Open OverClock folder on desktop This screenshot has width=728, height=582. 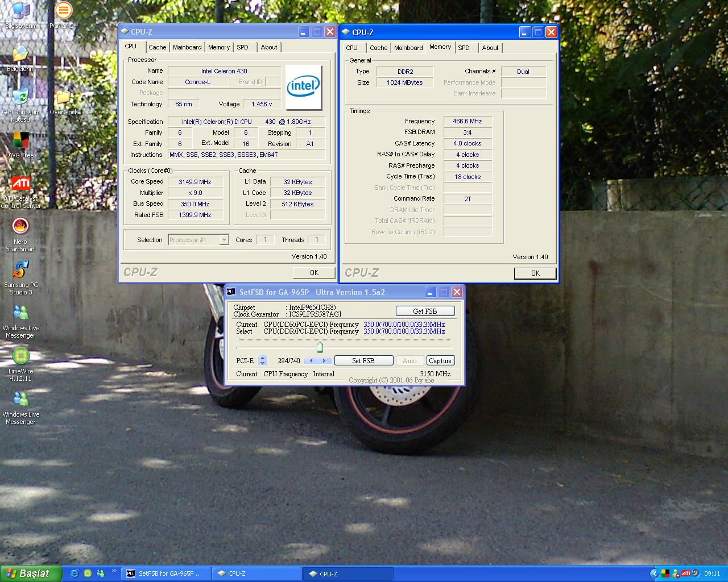pyautogui.click(x=63, y=102)
